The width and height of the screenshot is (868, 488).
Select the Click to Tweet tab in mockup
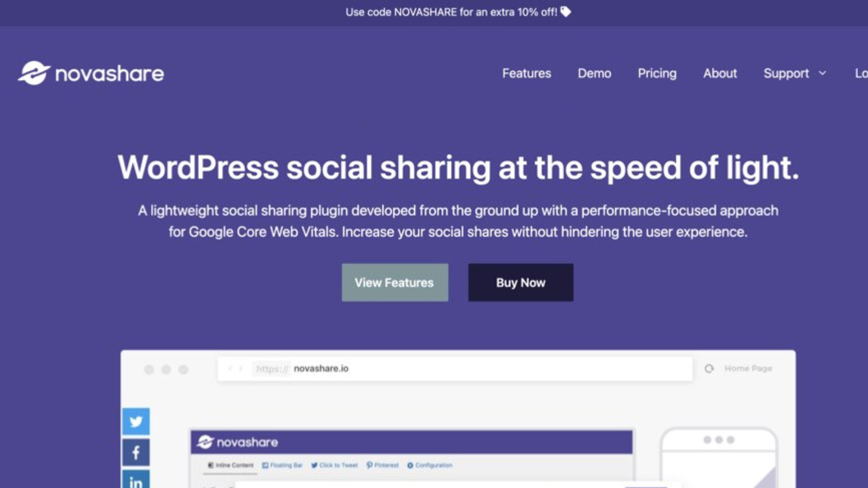(x=334, y=465)
